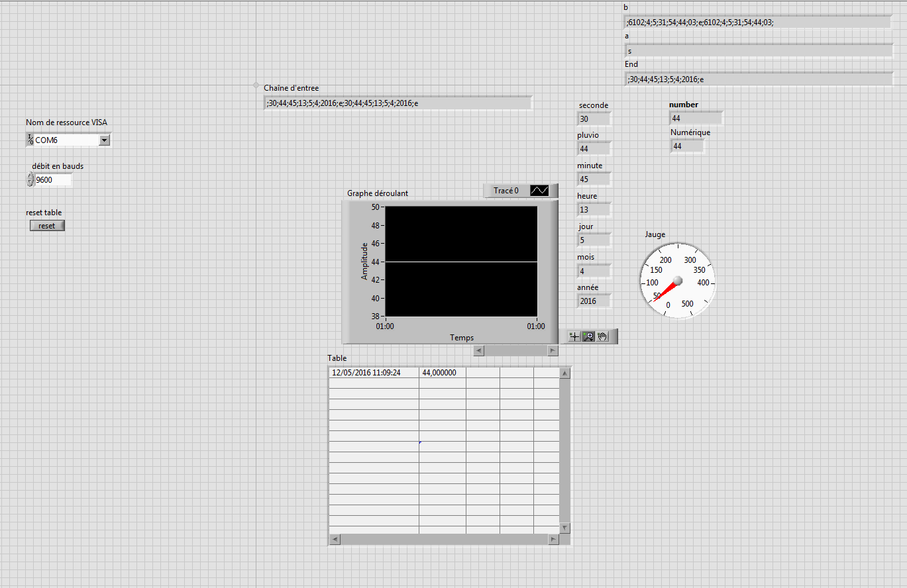
Task: Click the seconde indicator showing 30
Action: pos(594,119)
